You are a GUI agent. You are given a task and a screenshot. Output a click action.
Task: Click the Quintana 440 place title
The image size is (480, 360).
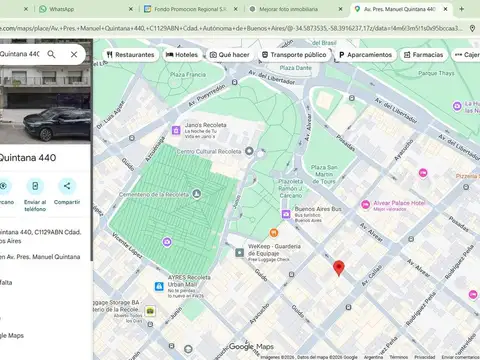click(x=28, y=158)
